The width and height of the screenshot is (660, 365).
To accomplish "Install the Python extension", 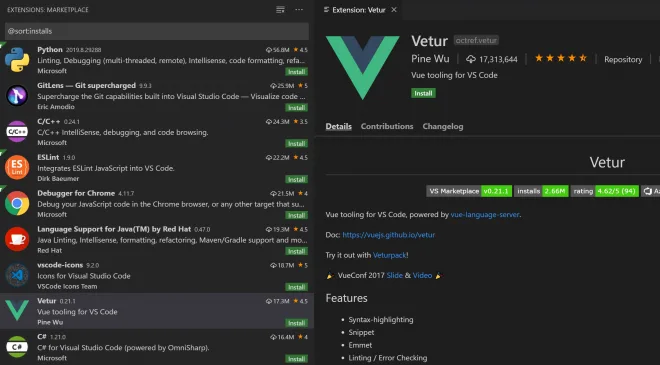I will coord(297,72).
